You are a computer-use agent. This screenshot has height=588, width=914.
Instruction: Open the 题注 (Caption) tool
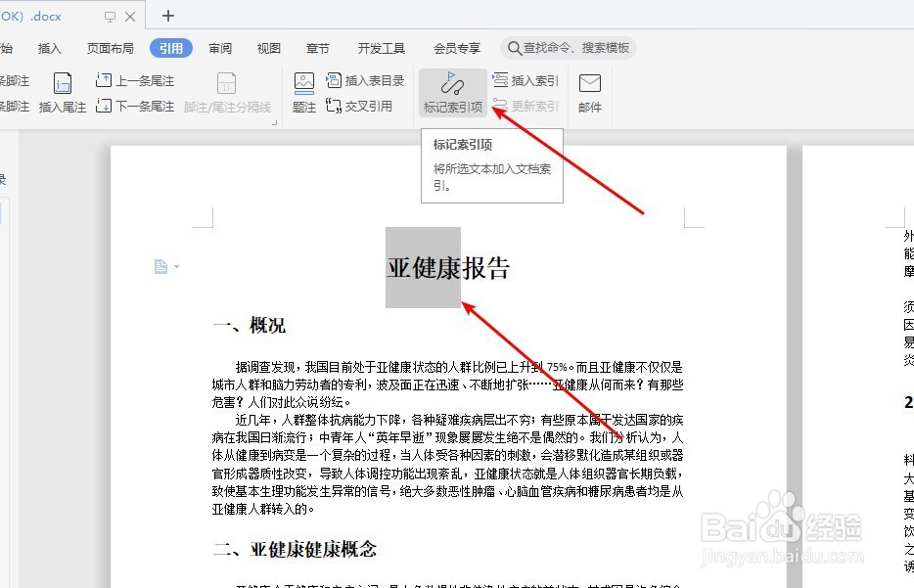(302, 88)
